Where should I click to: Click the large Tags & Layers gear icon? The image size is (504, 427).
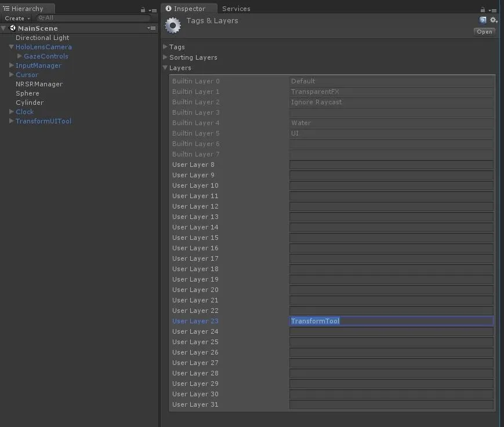click(x=173, y=25)
